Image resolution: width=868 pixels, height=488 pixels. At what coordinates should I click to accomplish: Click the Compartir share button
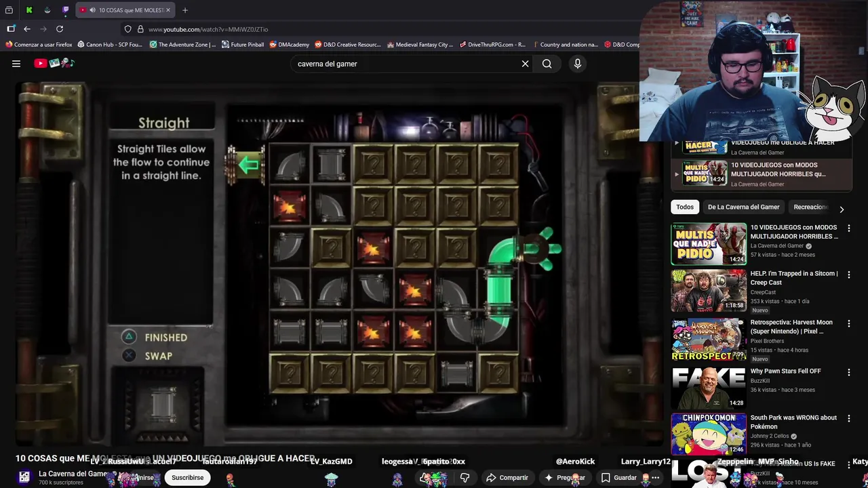tap(507, 478)
